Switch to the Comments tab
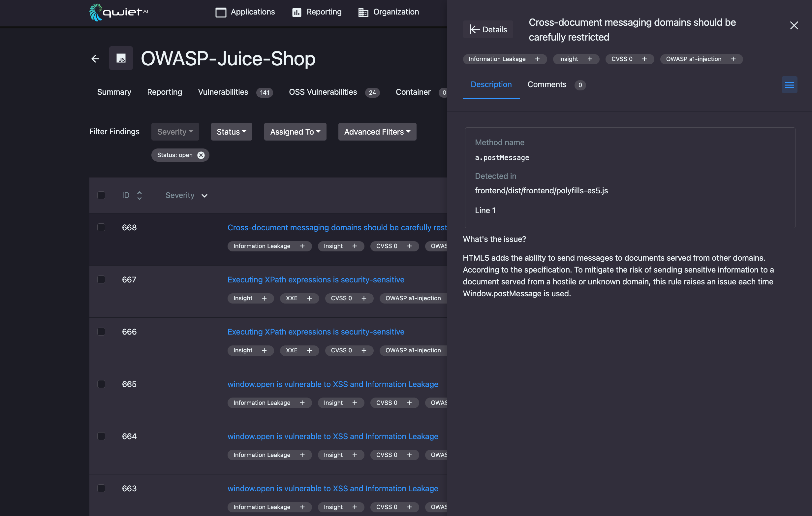The height and width of the screenshot is (516, 812). click(x=556, y=85)
